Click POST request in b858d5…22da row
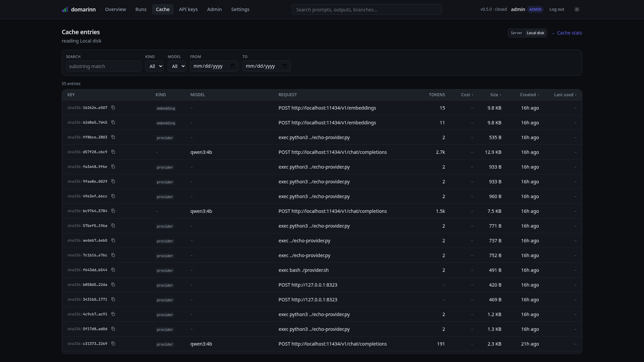This screenshot has width=644, height=362. pos(308,285)
